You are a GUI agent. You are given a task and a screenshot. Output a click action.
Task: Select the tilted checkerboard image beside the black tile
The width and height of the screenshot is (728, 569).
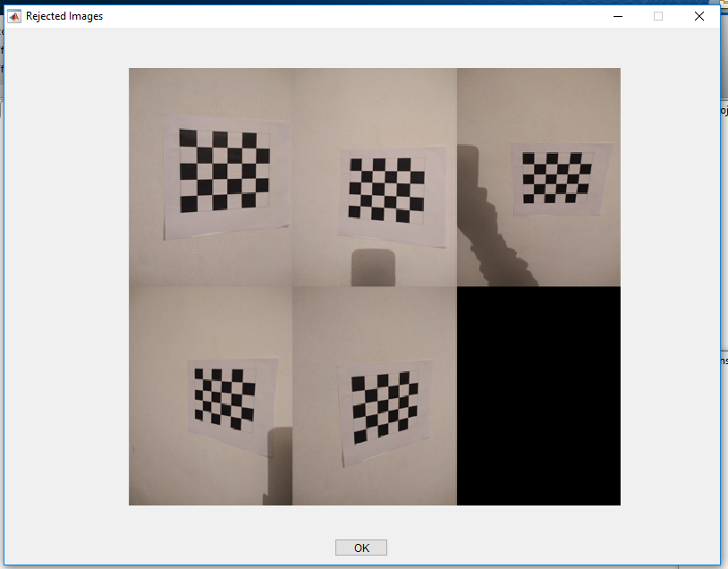pos(375,395)
